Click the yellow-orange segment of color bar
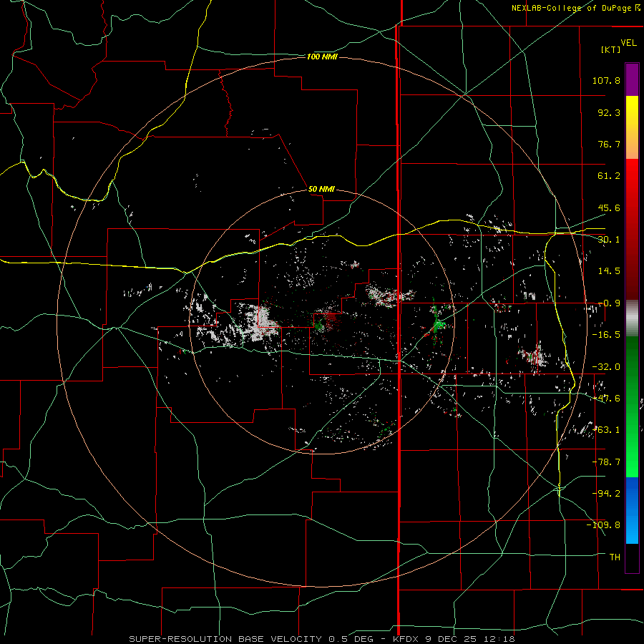 tap(632, 127)
